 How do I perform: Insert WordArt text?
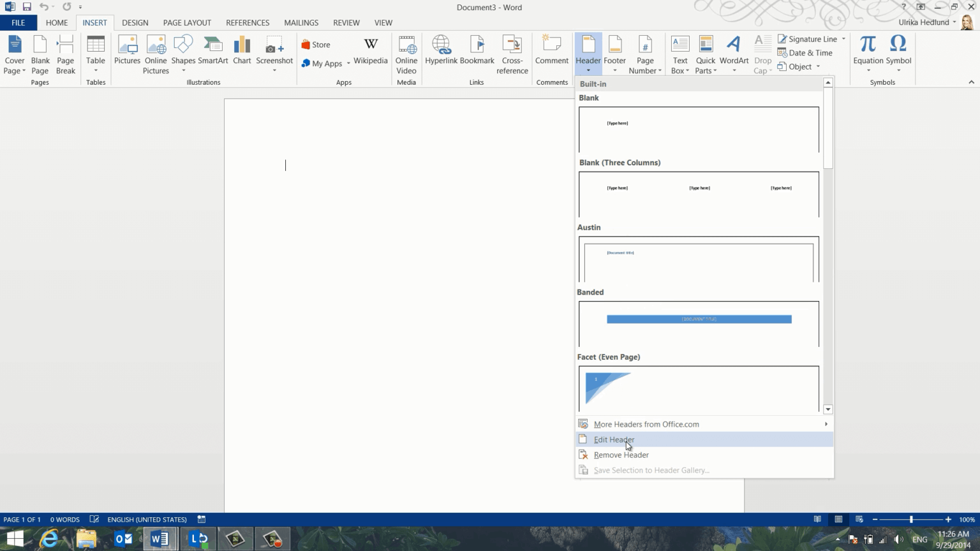(734, 51)
